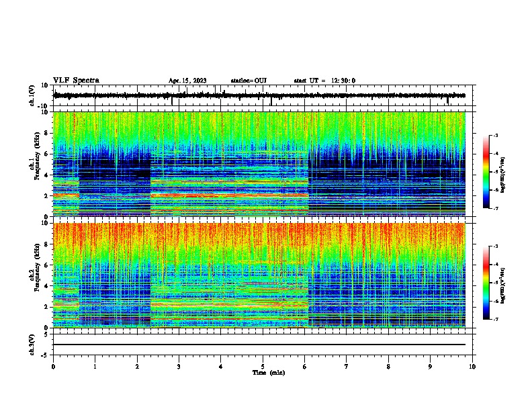
Task: Click the ch.1 voltage waveform trace
Action: pyautogui.click(x=259, y=95)
